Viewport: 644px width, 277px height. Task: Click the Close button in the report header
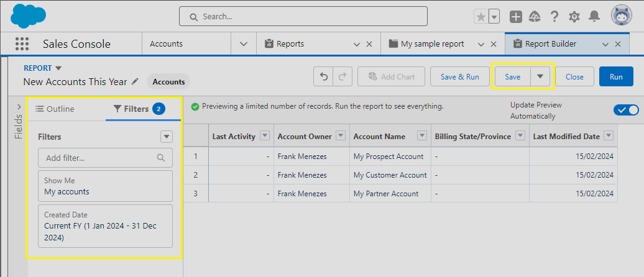pos(574,77)
